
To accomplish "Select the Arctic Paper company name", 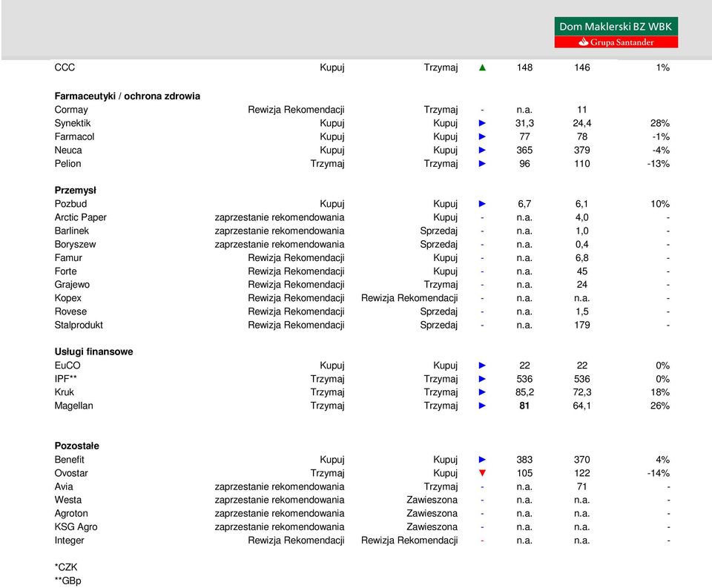I will click(x=80, y=217).
